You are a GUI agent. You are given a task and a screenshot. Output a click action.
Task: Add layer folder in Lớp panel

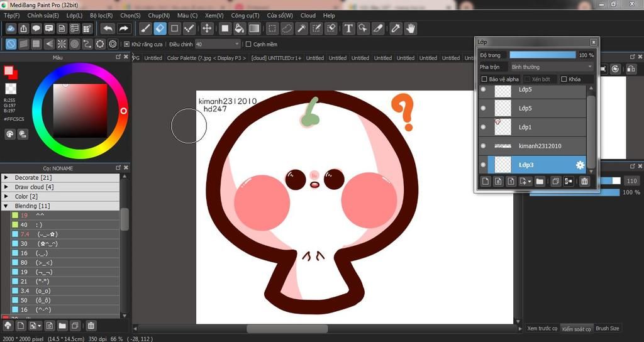click(540, 181)
